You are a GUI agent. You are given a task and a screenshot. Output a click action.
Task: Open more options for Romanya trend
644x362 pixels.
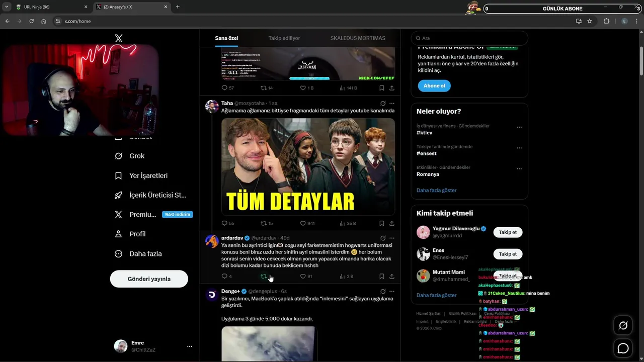[x=519, y=168]
